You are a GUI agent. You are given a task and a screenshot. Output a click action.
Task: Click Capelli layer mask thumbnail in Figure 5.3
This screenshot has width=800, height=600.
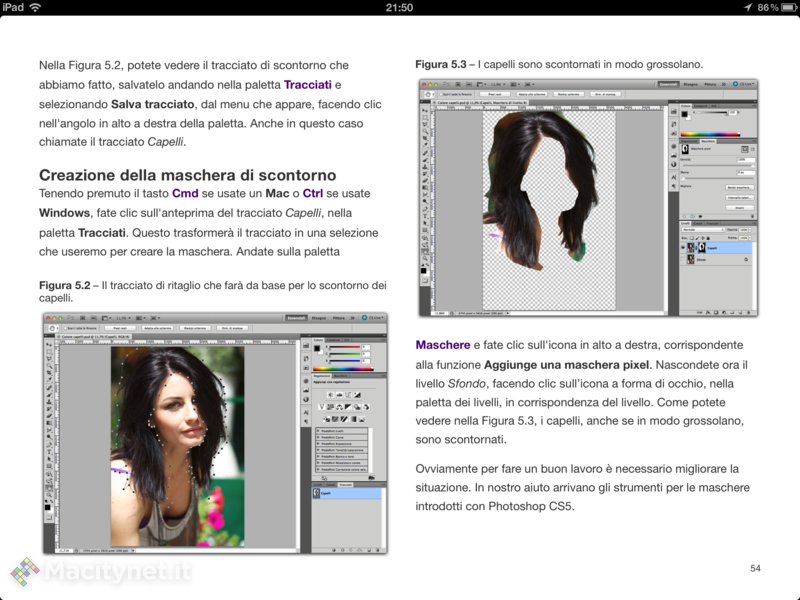(x=702, y=247)
